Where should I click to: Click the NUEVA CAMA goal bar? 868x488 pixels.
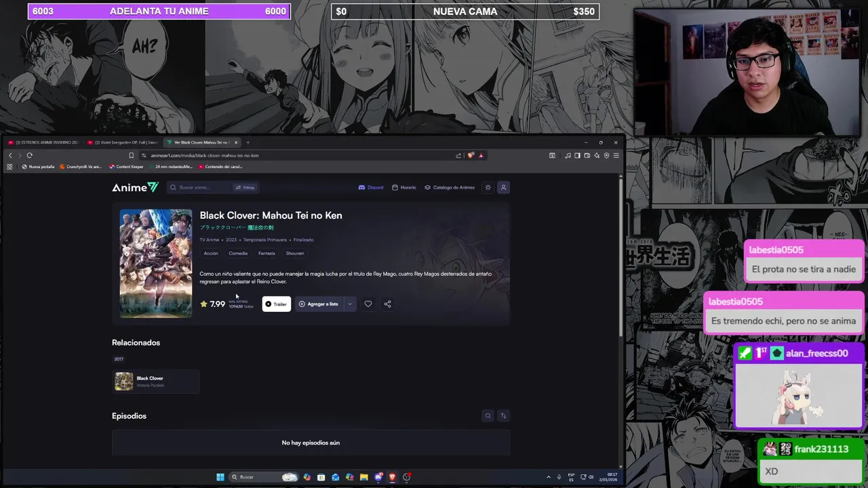(465, 12)
